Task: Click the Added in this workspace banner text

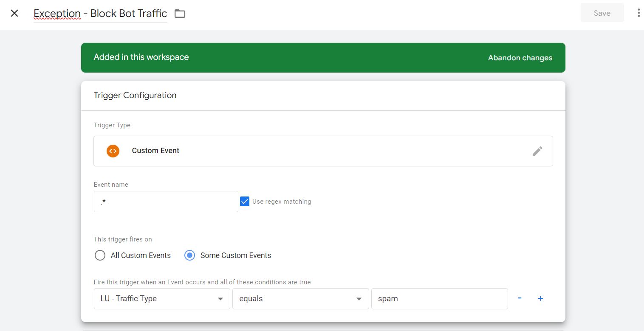Action: (141, 57)
